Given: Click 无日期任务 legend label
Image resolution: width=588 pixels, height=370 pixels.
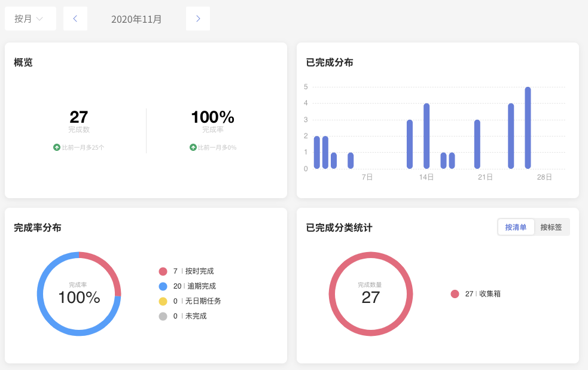Looking at the screenshot, I should (x=203, y=301).
